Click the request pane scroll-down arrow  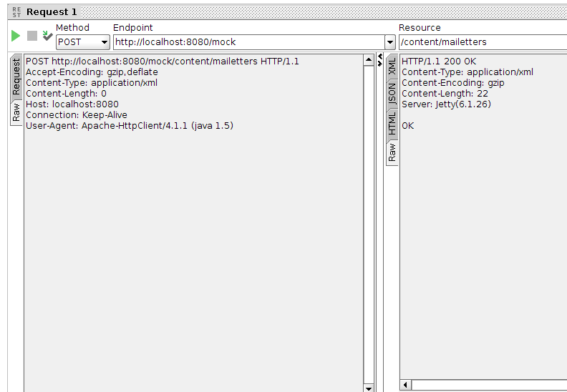click(x=369, y=388)
